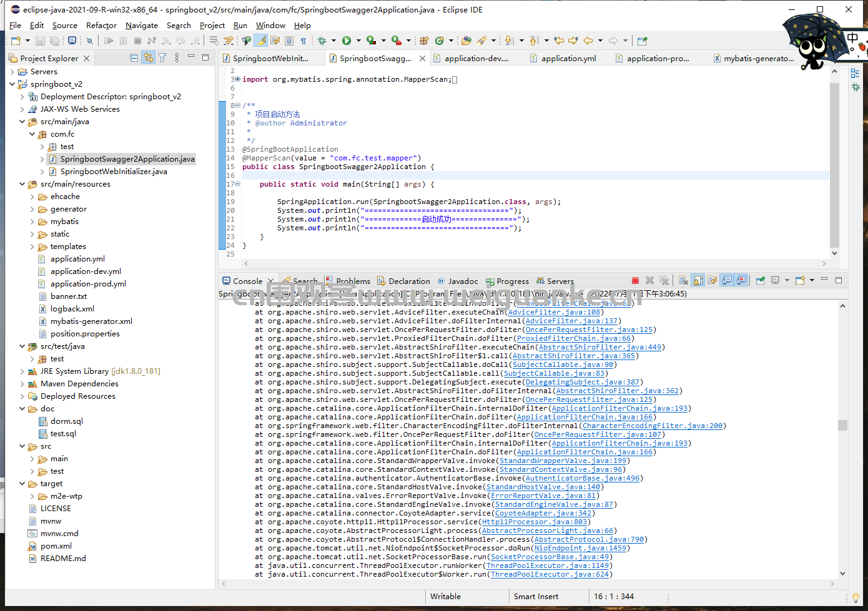Open the OncePerRequestFilter.java:107 link
This screenshot has width=868, height=611.
tap(598, 434)
